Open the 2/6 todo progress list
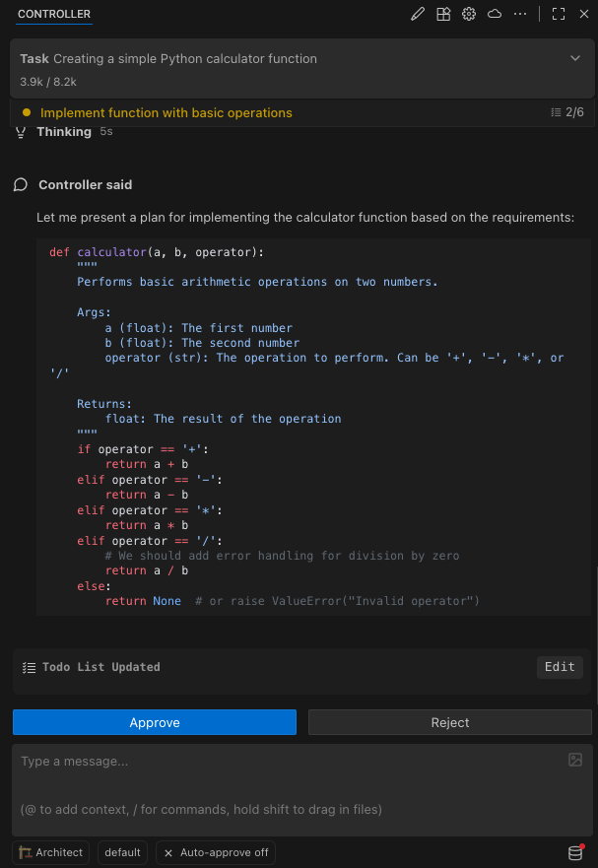This screenshot has width=598, height=868. pyautogui.click(x=567, y=112)
